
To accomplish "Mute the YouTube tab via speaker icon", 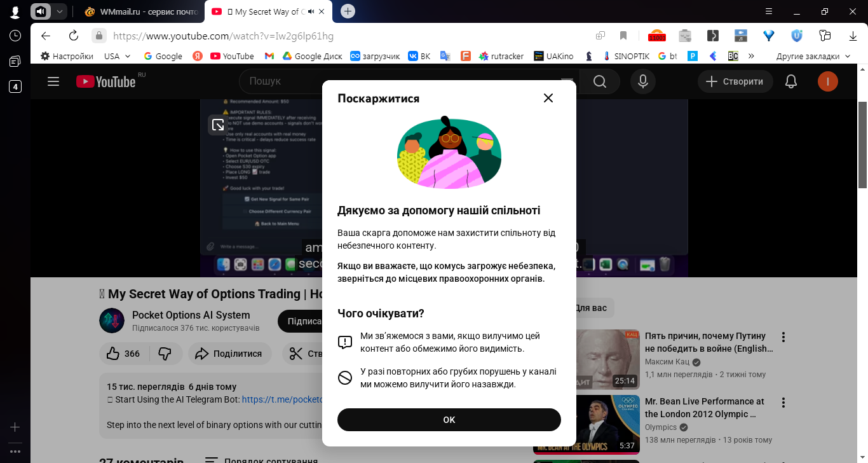I will tap(311, 11).
